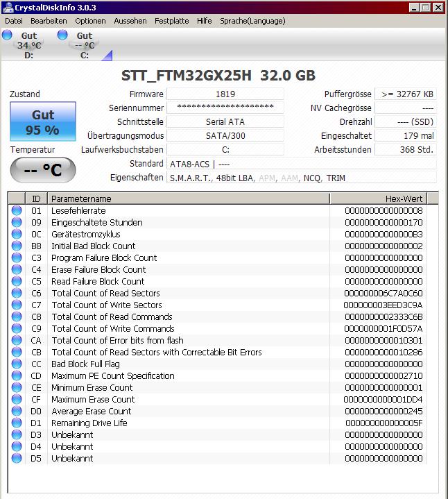Image resolution: width=448 pixels, height=499 pixels.
Task: Click the masked Seriennummer field
Action: click(225, 108)
